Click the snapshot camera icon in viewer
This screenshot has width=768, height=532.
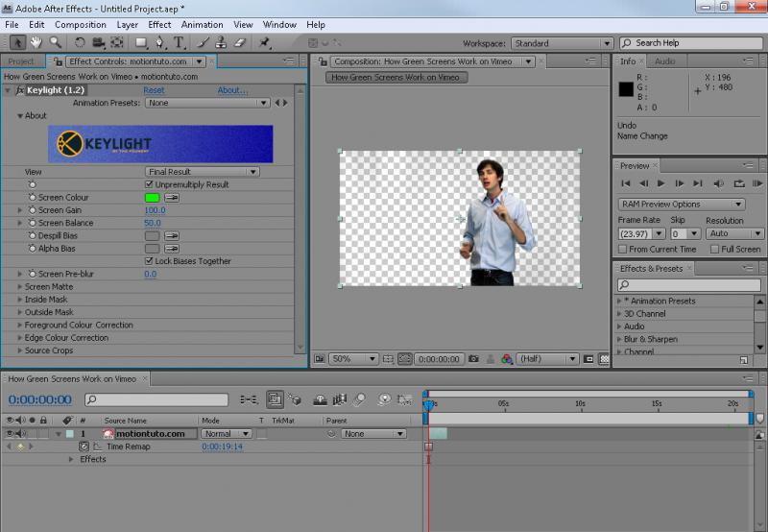pos(473,358)
